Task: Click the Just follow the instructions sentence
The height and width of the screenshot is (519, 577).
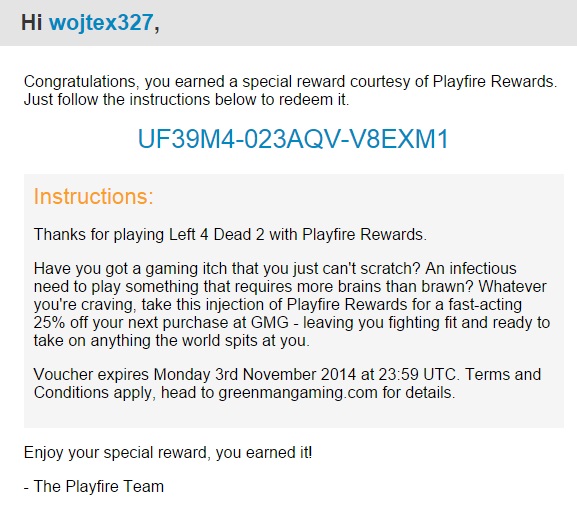Action: point(186,100)
